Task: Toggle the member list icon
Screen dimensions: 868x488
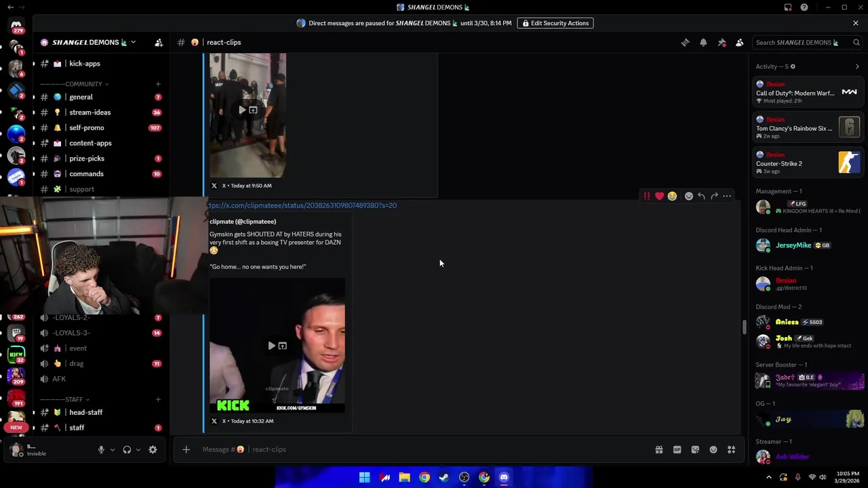Action: tap(739, 42)
